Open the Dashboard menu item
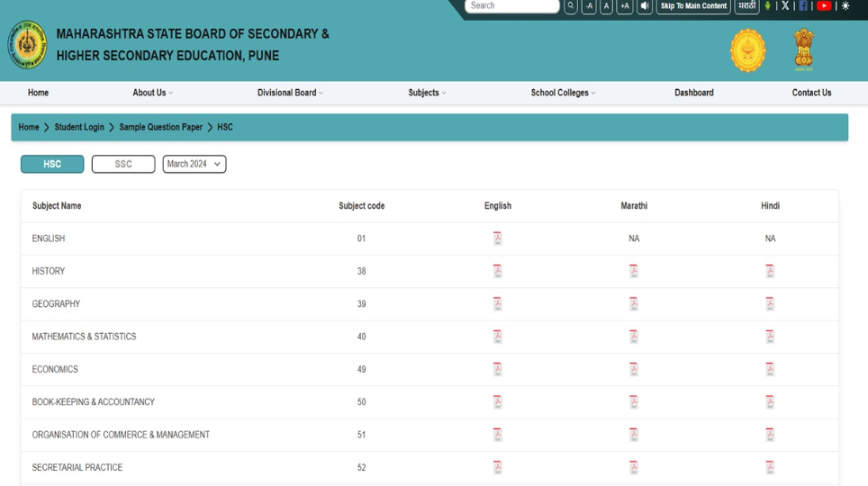Viewport: 868px width, 486px height. (x=693, y=93)
